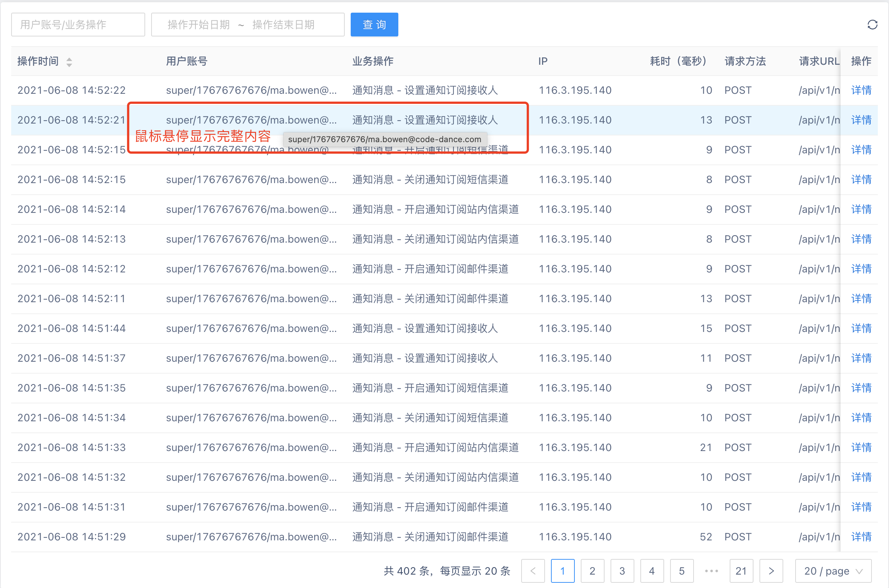The image size is (889, 588).
Task: Open 详情 for the 14:52:13 row
Action: [861, 239]
